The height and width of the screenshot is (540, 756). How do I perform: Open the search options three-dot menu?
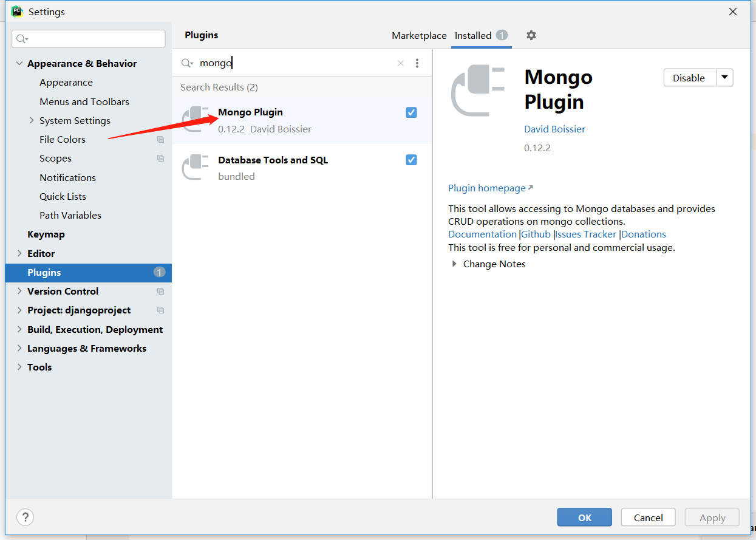pos(417,63)
